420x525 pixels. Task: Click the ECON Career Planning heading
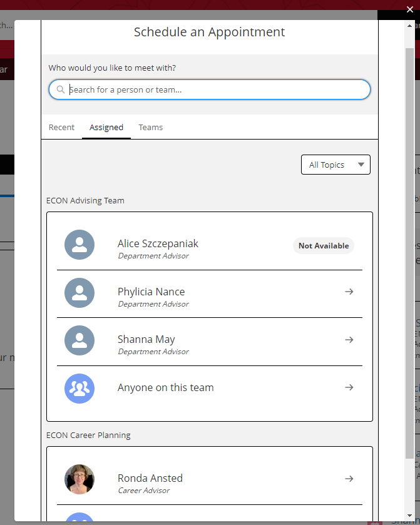(x=88, y=436)
